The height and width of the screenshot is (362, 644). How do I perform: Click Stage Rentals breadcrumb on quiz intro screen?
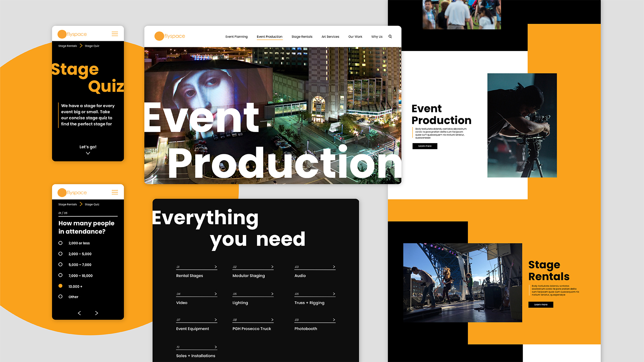click(x=68, y=46)
